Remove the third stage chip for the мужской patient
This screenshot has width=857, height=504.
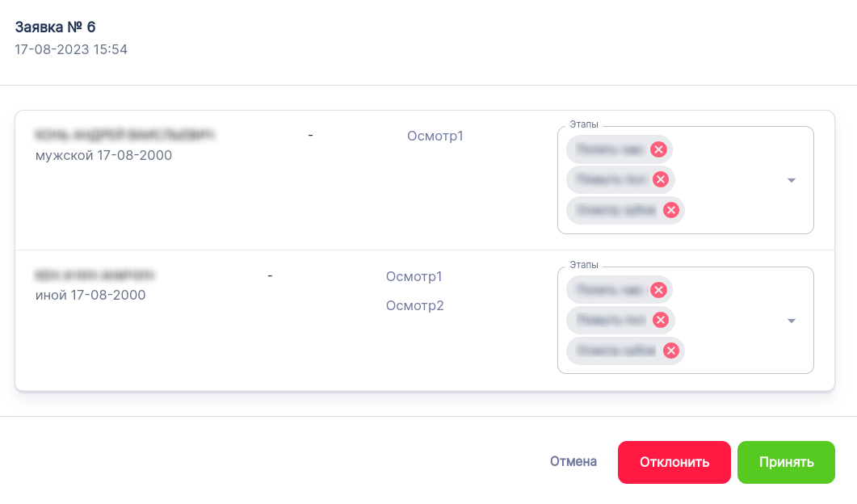pos(670,210)
